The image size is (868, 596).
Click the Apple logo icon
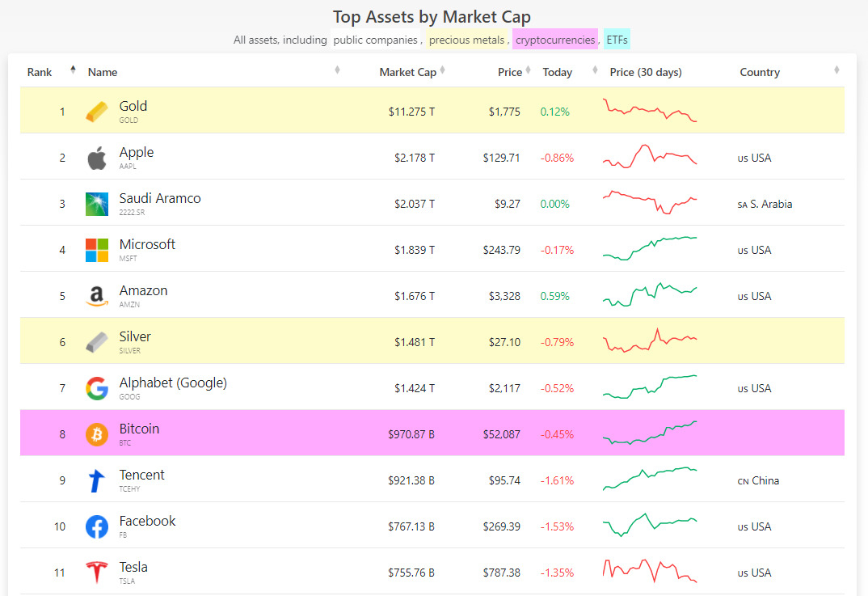pos(97,158)
